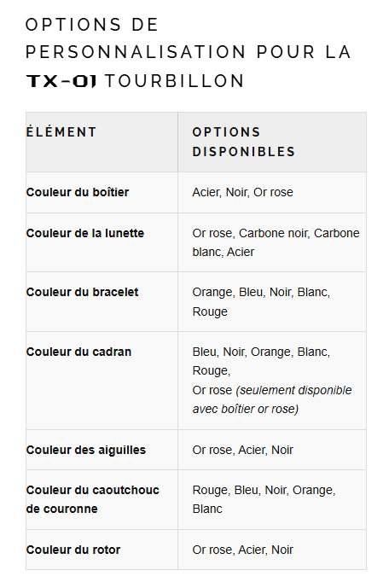Click the 'Acier, Noir, Or rose' boîtier options

tap(243, 192)
